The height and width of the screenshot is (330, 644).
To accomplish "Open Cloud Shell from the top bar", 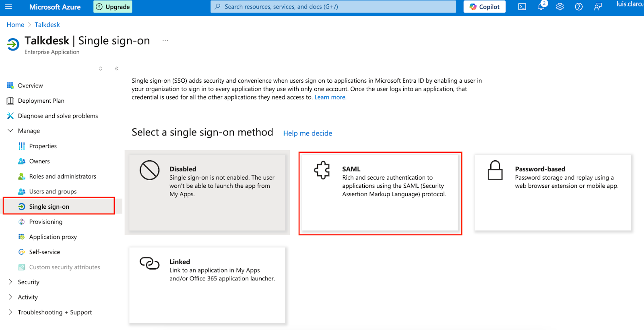I will coord(522,7).
